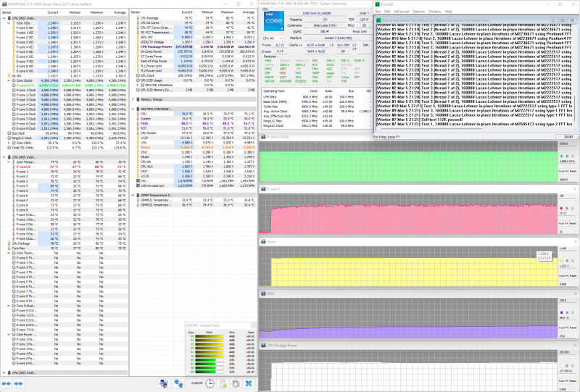Screen dimensions: 580x392
Task: Collapse the Core VIDs tree node
Action: pos(9,23)
